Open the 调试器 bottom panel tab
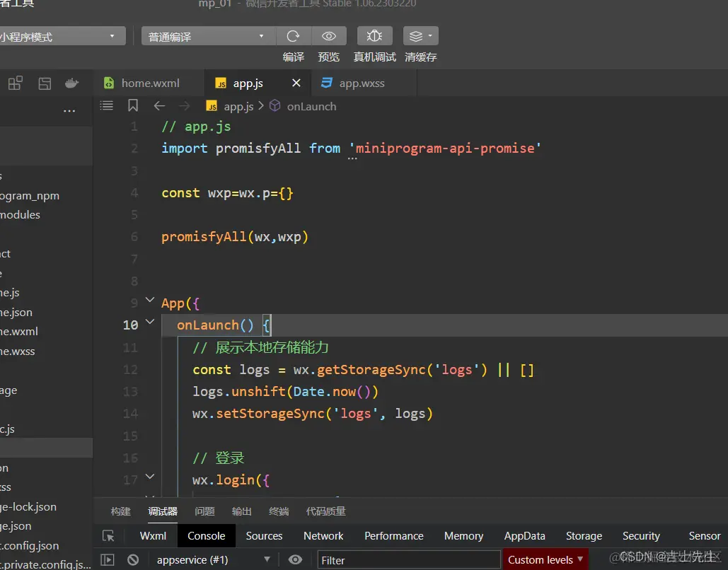The height and width of the screenshot is (570, 728). (x=163, y=511)
